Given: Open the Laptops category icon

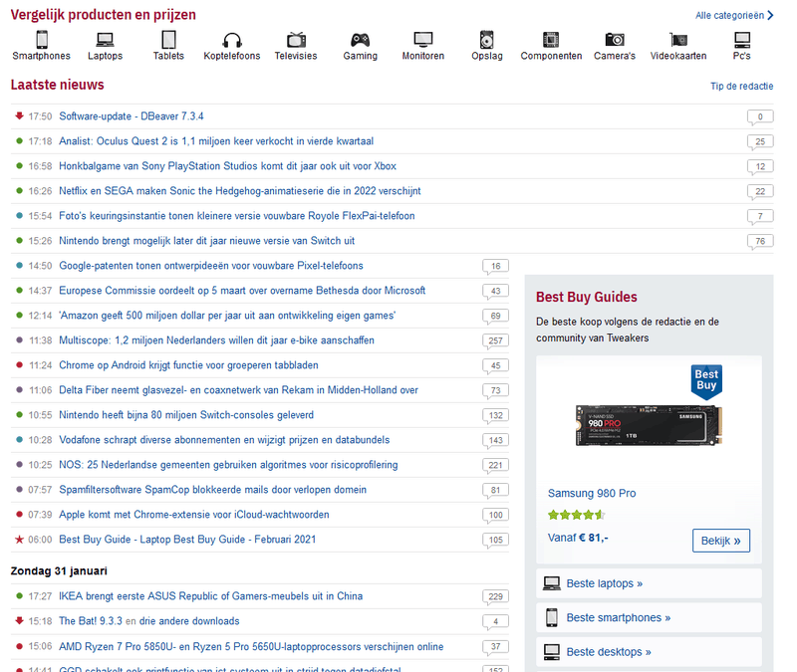Looking at the screenshot, I should tap(106, 40).
